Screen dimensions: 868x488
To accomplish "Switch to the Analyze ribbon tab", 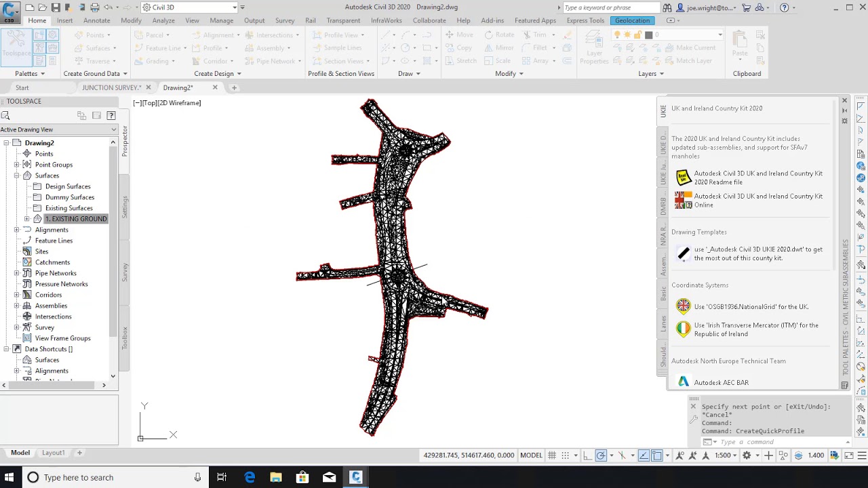I will [x=163, y=20].
